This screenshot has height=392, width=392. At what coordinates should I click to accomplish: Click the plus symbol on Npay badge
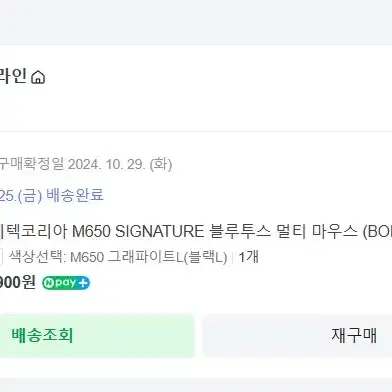click(x=83, y=283)
